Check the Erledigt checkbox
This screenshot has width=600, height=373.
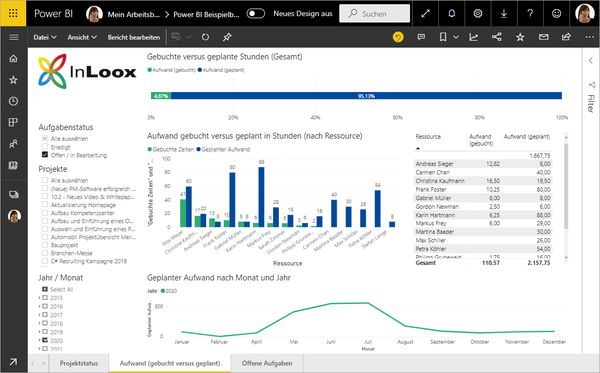[x=45, y=147]
